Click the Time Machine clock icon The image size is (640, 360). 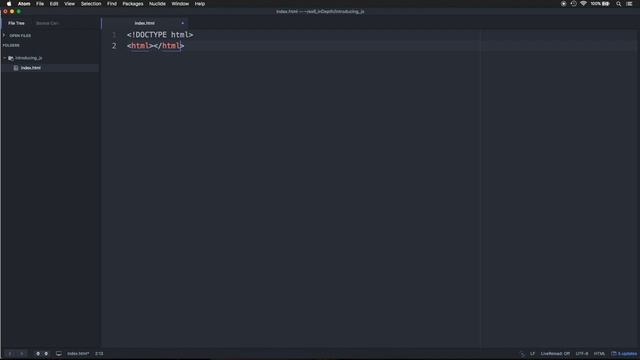tap(573, 4)
